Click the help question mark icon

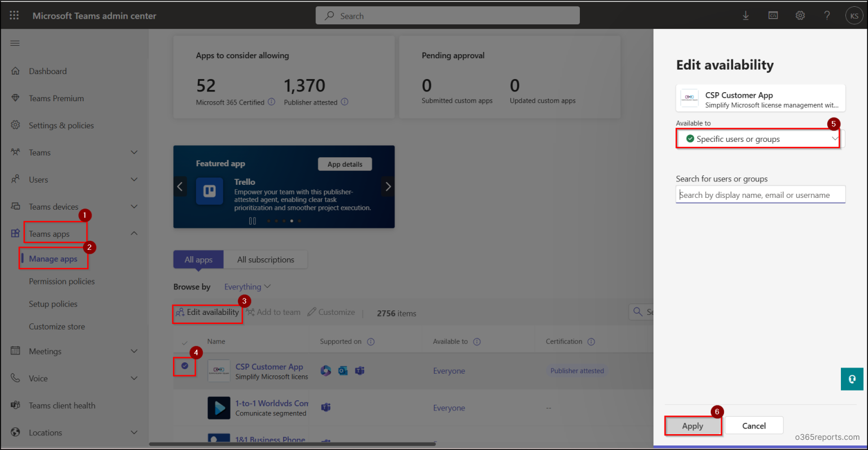click(827, 16)
